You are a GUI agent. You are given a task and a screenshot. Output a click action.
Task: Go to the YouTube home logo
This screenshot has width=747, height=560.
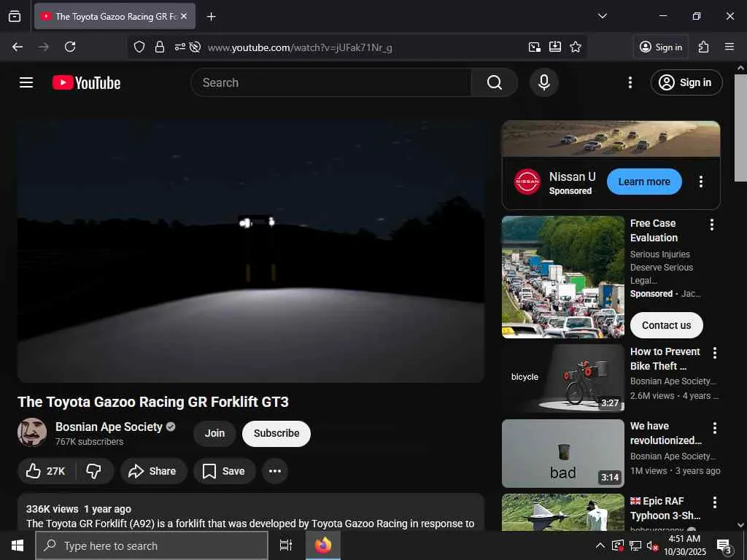86,82
